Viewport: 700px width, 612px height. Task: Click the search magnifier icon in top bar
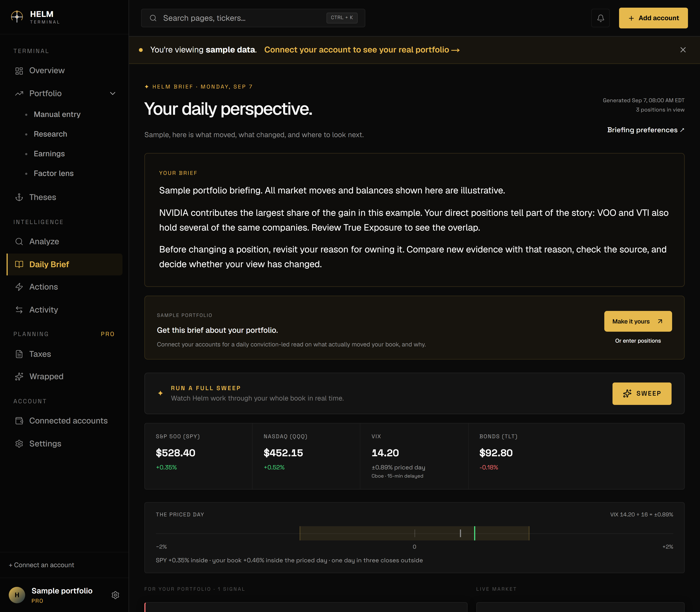click(x=153, y=18)
